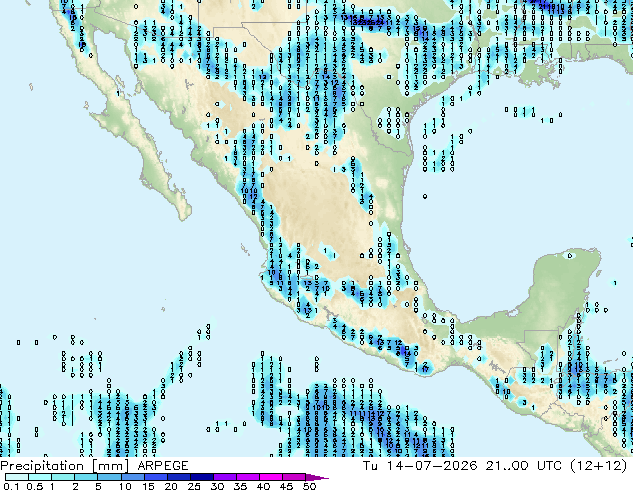634x490 pixels.
Task: Click the over-50 mm arrow tip of legend
Action: pyautogui.click(x=317, y=477)
